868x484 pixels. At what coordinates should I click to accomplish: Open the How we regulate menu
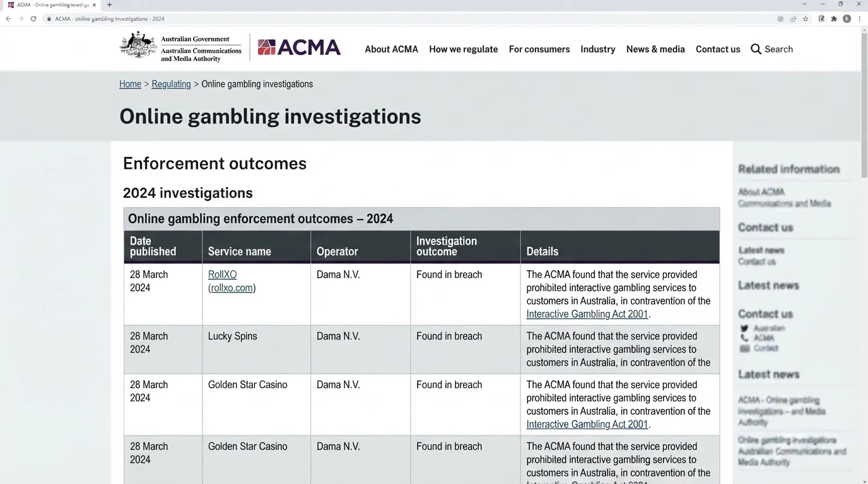[464, 49]
